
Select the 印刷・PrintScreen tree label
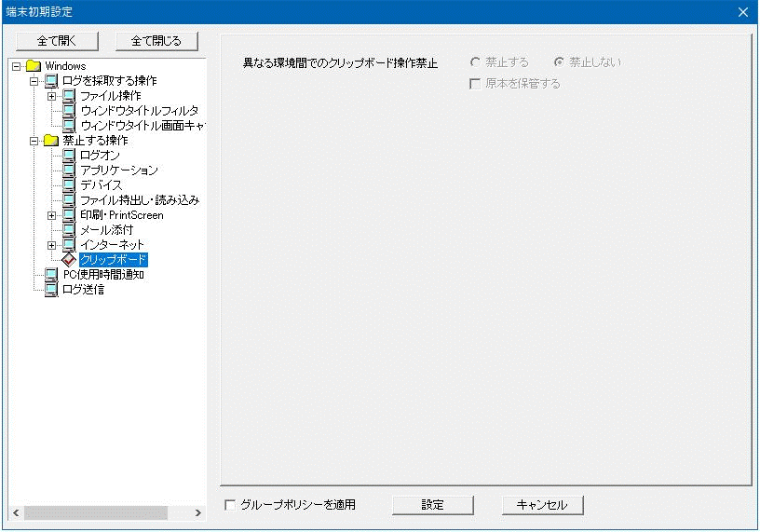tap(122, 215)
